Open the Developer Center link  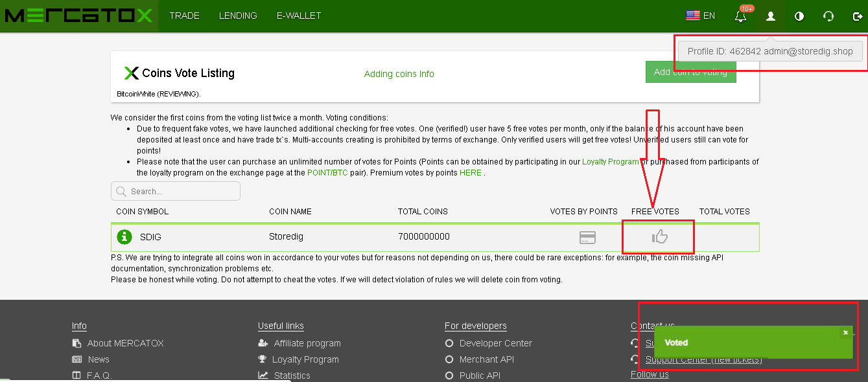(496, 343)
